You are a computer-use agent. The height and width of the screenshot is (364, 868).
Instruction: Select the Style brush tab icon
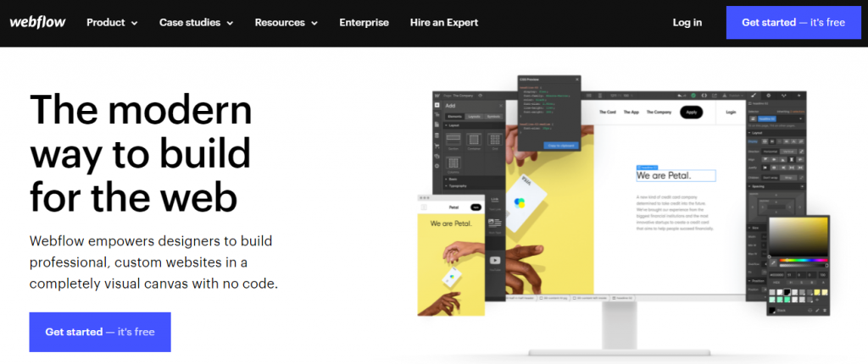coord(753,95)
